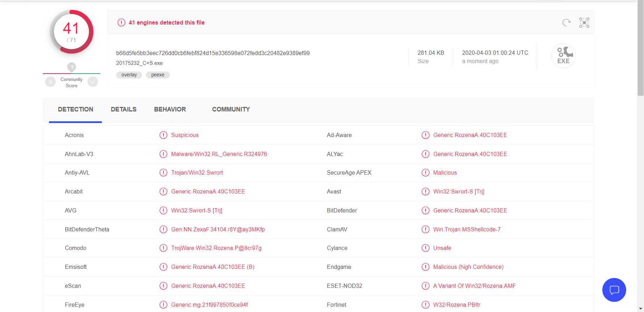Click the 2020-04-03 01:00:24 UTC timestamp
Viewport: 644px width, 312px height.
pyautogui.click(x=495, y=53)
